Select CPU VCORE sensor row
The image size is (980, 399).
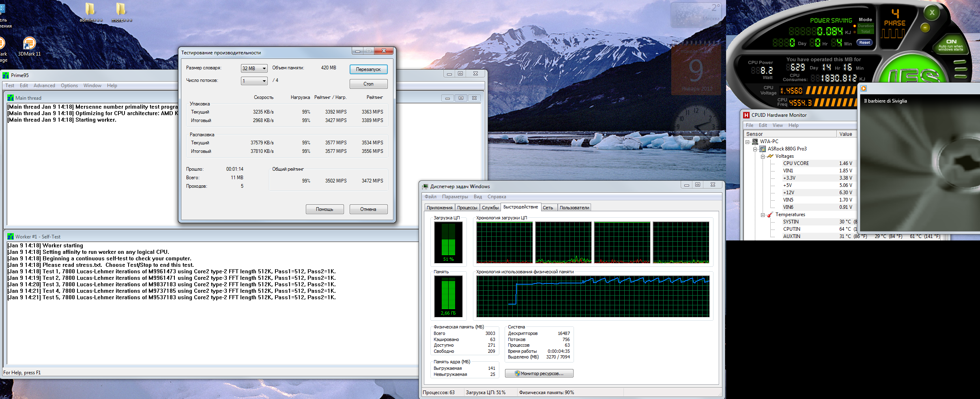pyautogui.click(x=796, y=163)
